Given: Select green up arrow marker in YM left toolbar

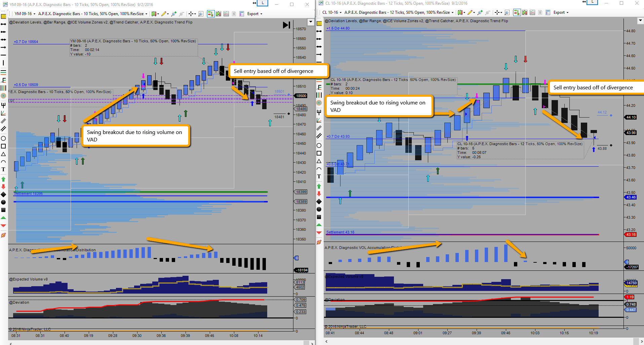Looking at the screenshot, I should tap(3, 179).
